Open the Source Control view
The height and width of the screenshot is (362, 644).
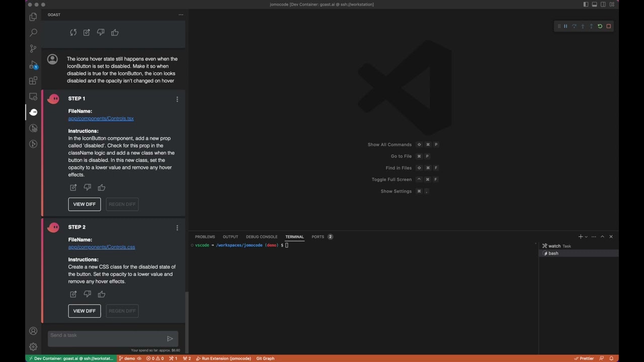[x=33, y=49]
